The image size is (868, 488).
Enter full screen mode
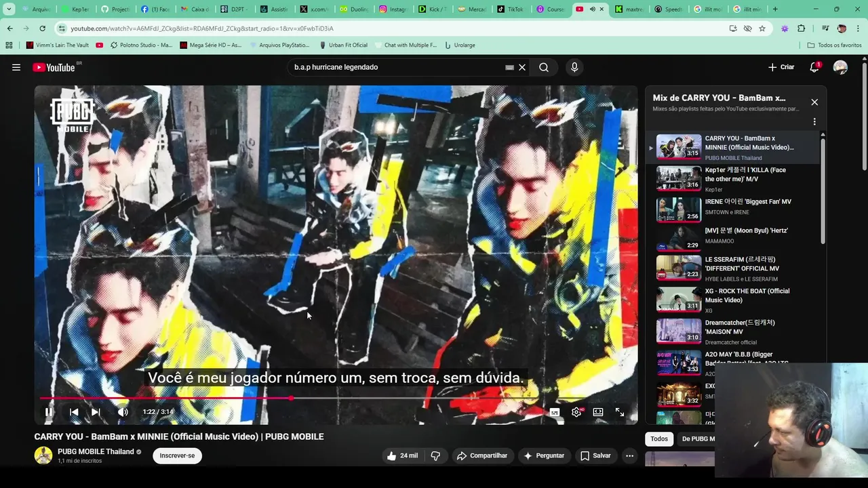point(620,412)
